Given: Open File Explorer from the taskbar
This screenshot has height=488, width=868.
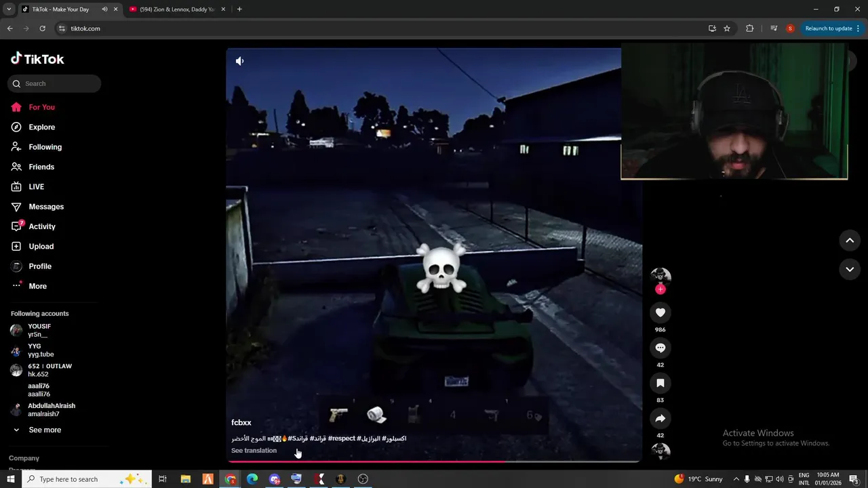Looking at the screenshot, I should (x=185, y=479).
